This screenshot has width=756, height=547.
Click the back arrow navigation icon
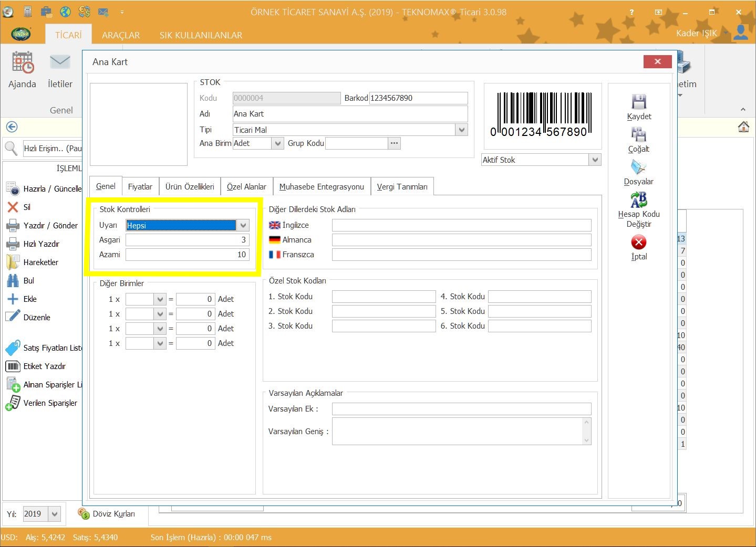(x=12, y=127)
